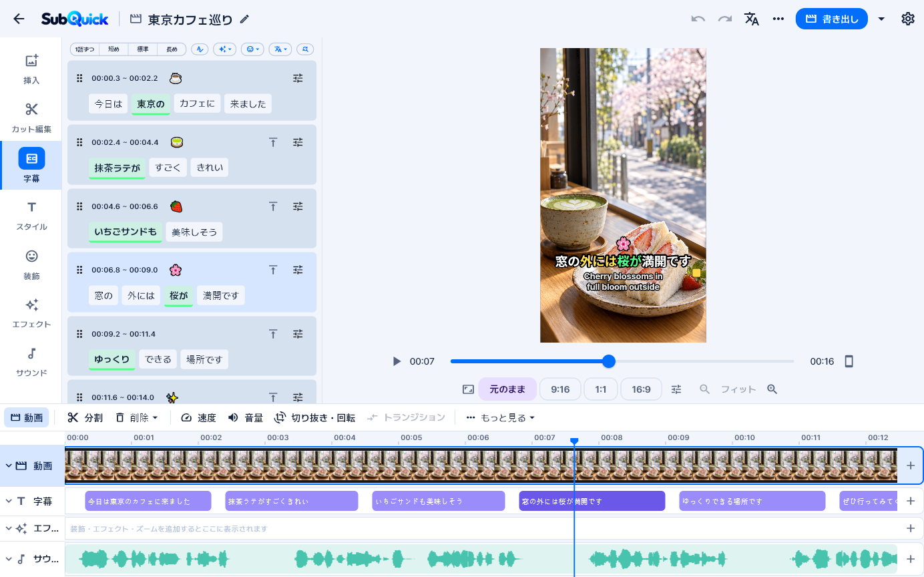The width and height of the screenshot is (924, 577).
Task: Play the video preview
Action: pyautogui.click(x=397, y=361)
